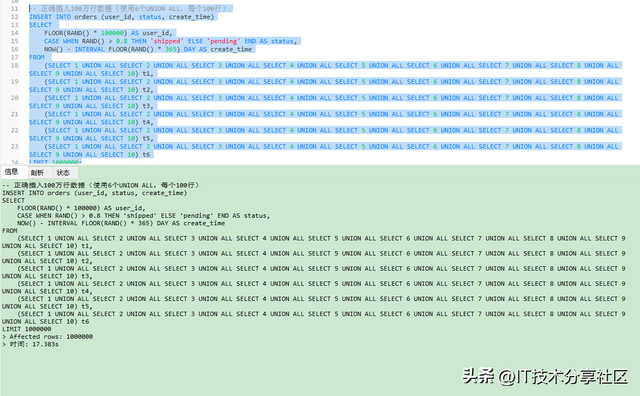Click the FROM line in the output panel
Screen dimensions: 640x396
[x=9, y=231]
